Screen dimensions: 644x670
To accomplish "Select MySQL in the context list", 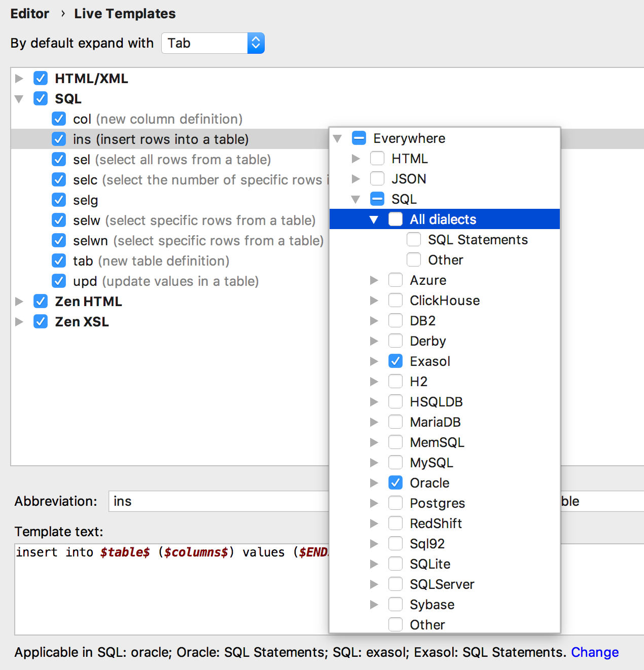I will 431,463.
